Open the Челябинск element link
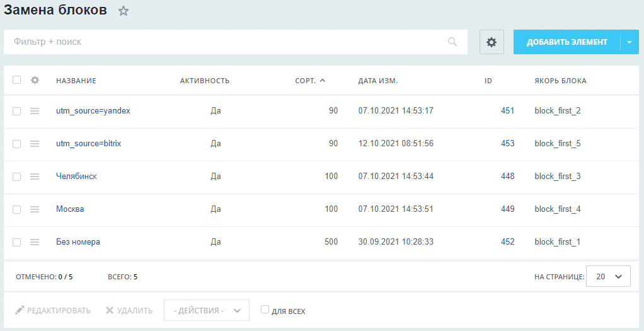 click(x=76, y=177)
